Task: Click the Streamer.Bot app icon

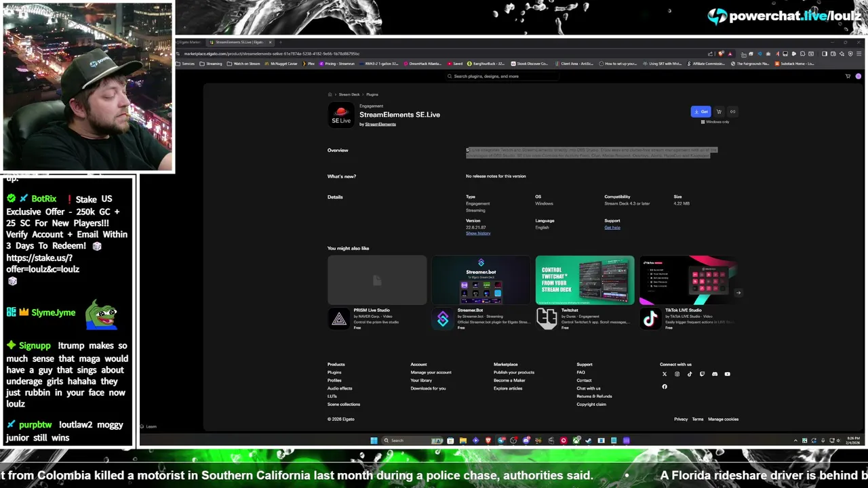Action: click(443, 319)
